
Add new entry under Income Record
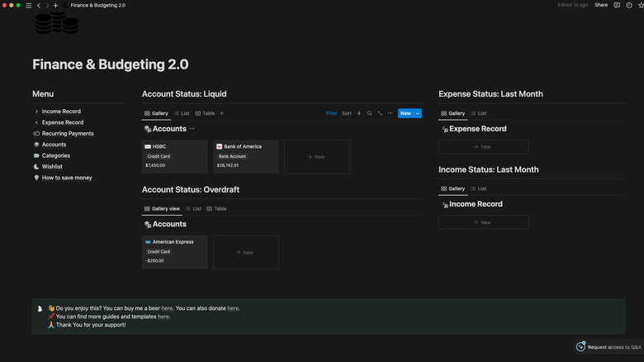[x=483, y=222]
